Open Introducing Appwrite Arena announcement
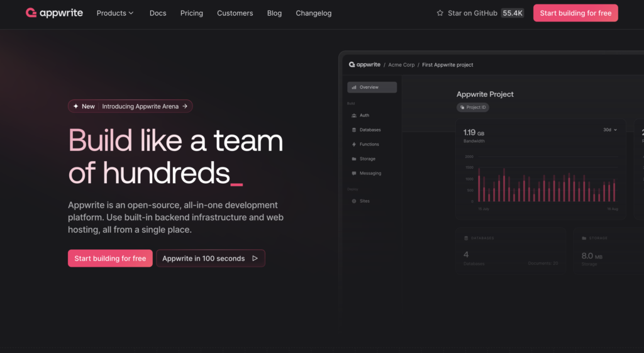This screenshot has width=644, height=353. click(x=130, y=106)
